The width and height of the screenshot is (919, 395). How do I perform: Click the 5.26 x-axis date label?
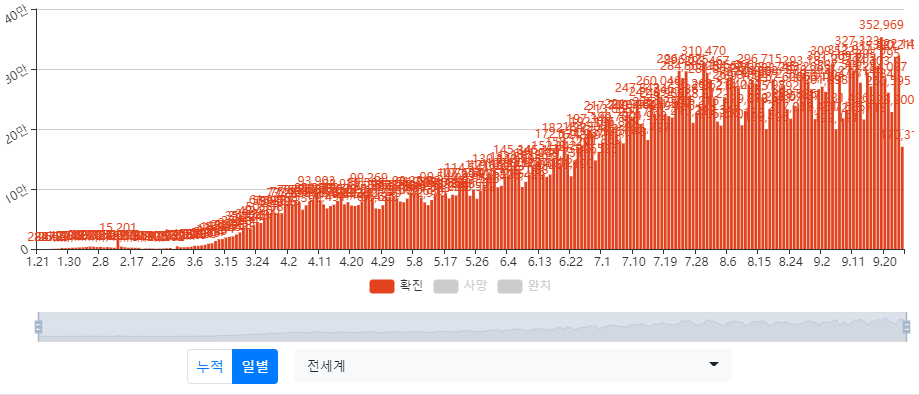[x=476, y=261]
